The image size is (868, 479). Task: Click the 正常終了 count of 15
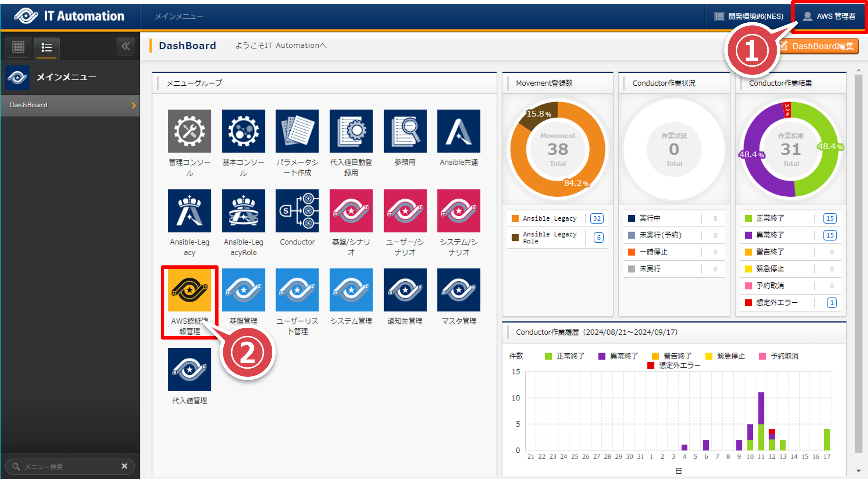[829, 218]
